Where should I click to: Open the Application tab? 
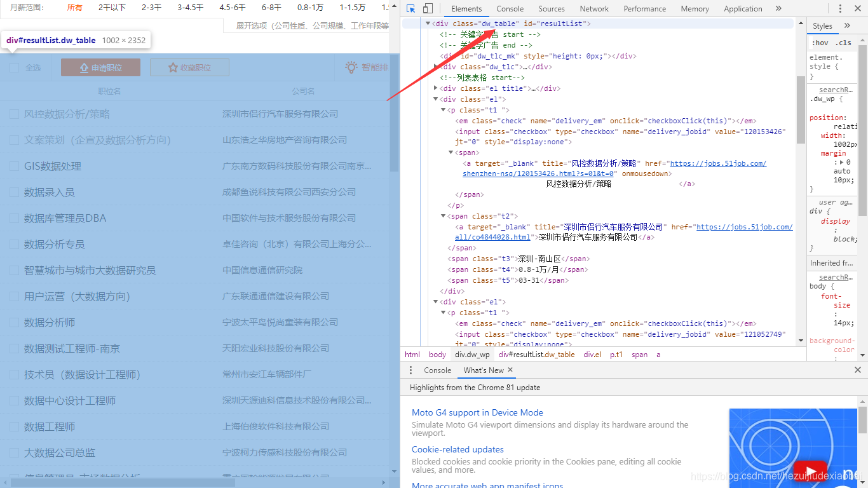[743, 9]
